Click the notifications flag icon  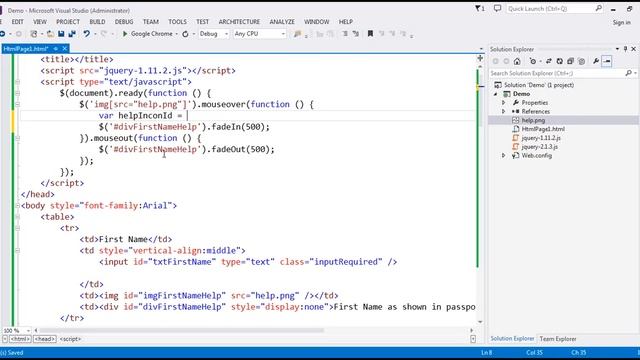click(x=480, y=8)
